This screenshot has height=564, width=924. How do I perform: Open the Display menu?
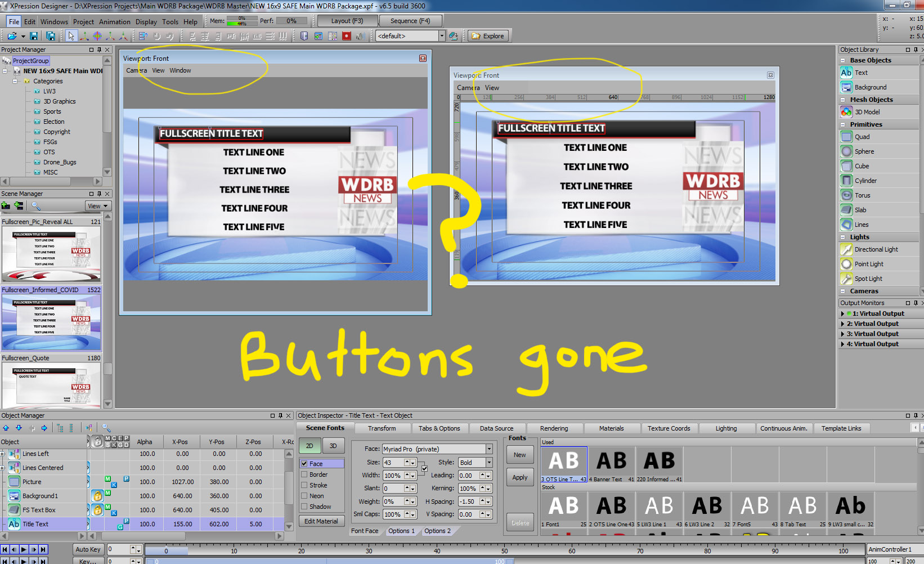tap(146, 22)
